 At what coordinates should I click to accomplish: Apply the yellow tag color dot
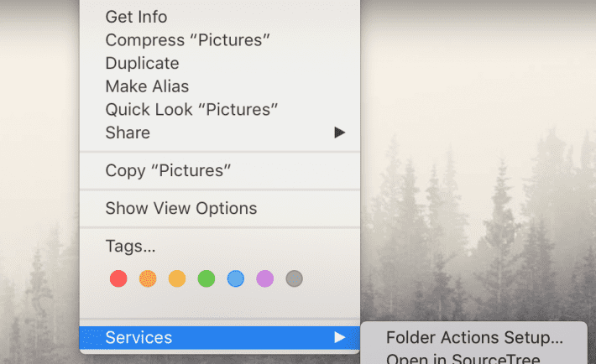(177, 278)
